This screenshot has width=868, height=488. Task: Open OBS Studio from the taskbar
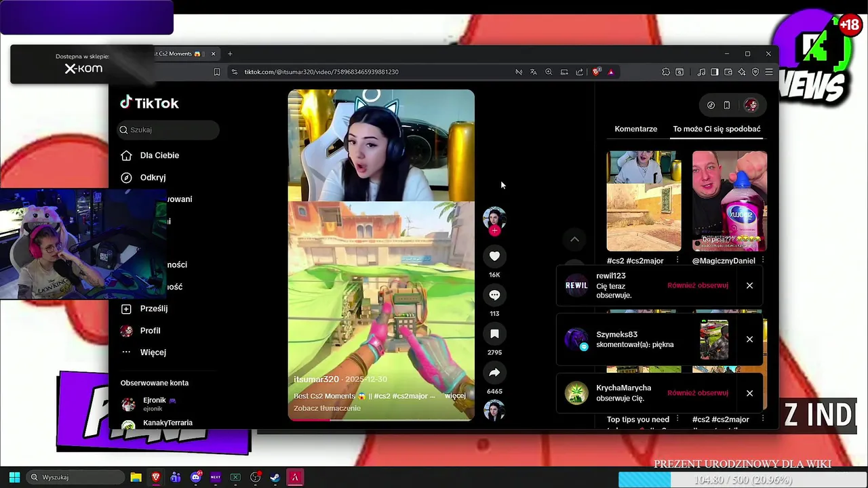(256, 477)
